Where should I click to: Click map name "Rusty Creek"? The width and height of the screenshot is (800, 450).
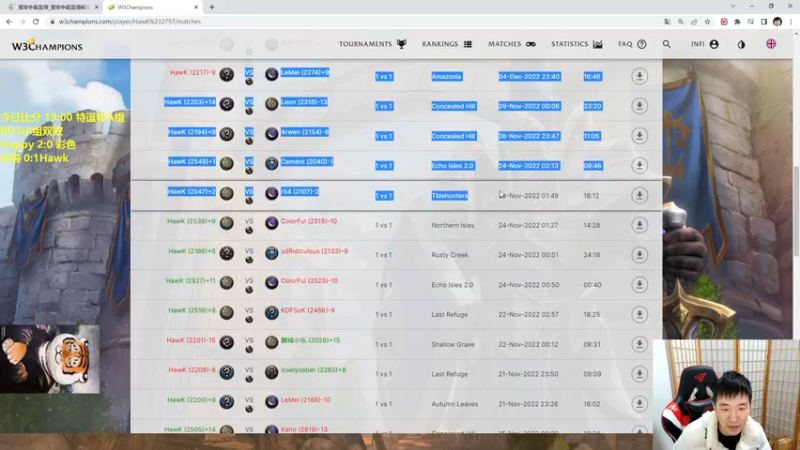click(x=449, y=255)
